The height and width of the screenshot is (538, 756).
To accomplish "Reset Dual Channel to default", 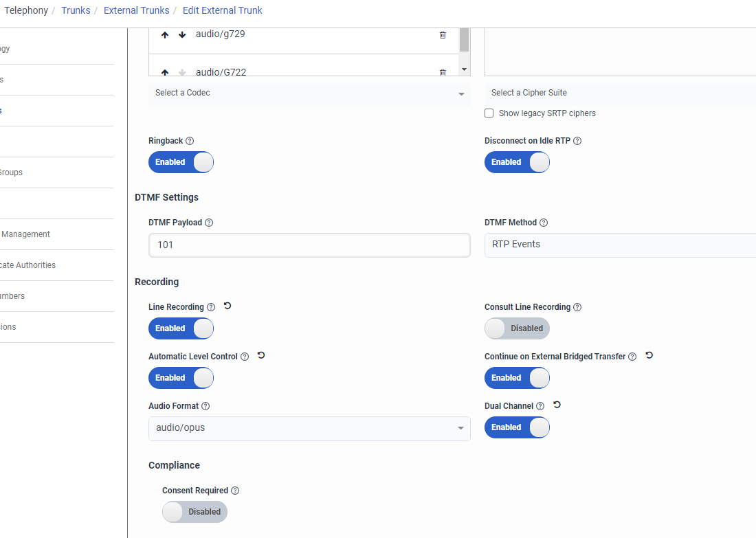I will tap(557, 405).
